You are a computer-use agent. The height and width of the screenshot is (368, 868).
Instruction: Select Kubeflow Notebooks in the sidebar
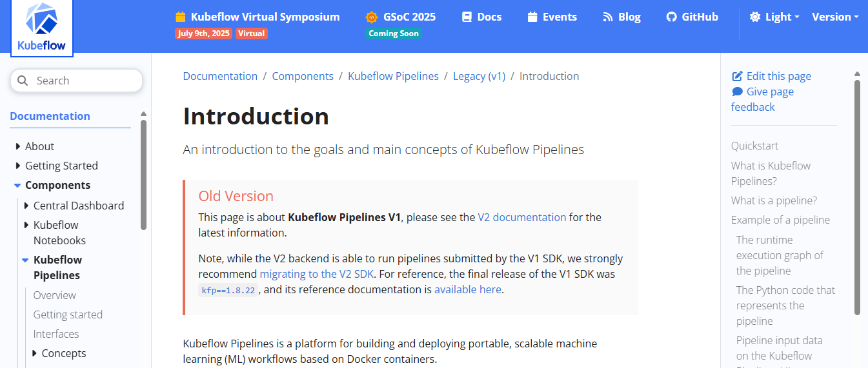[59, 233]
